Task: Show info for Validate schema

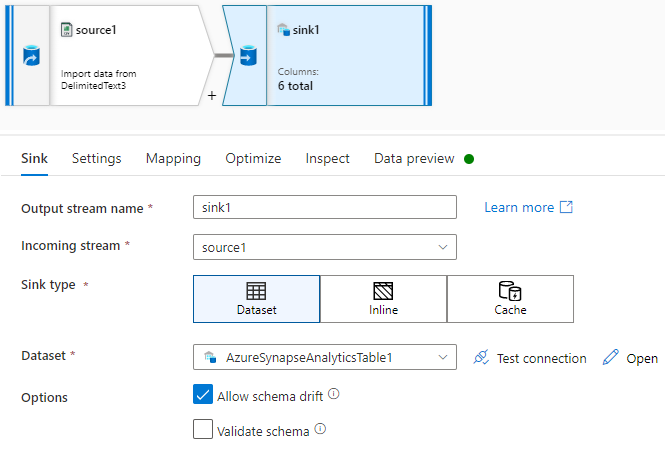Action: (320, 429)
